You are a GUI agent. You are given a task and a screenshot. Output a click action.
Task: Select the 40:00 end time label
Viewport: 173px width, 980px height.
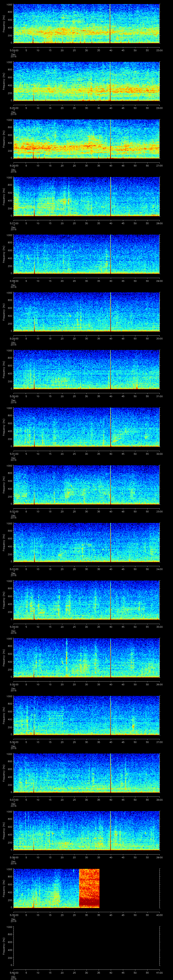(x=160, y=915)
